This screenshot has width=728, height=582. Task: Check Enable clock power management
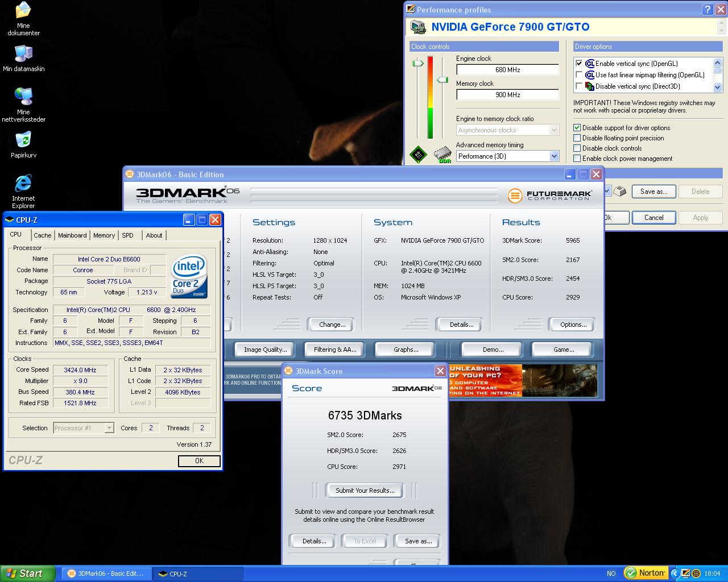coord(577,159)
